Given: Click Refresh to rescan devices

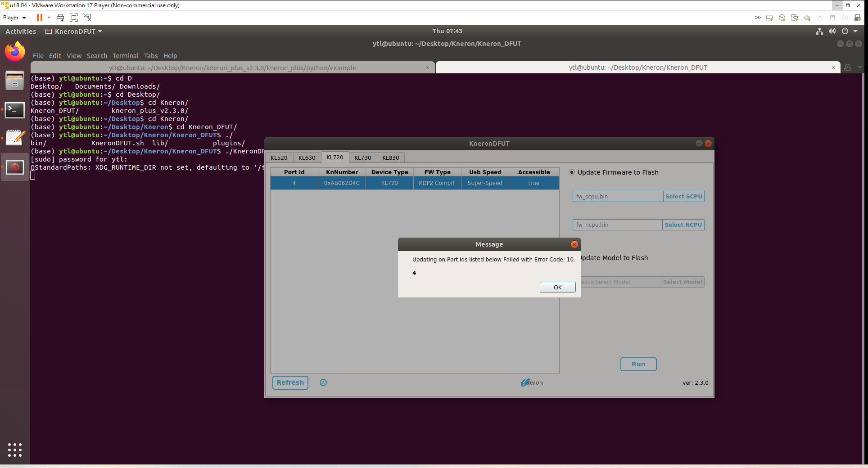Looking at the screenshot, I should [x=290, y=382].
